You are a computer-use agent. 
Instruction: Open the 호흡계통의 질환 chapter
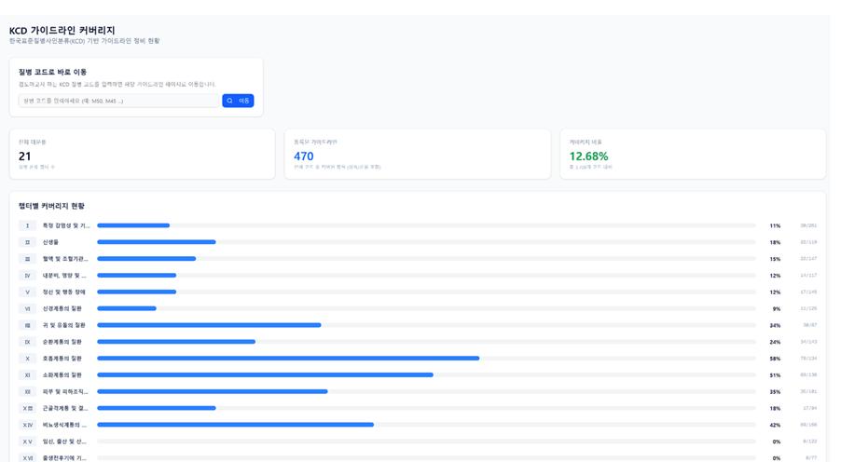click(62, 359)
